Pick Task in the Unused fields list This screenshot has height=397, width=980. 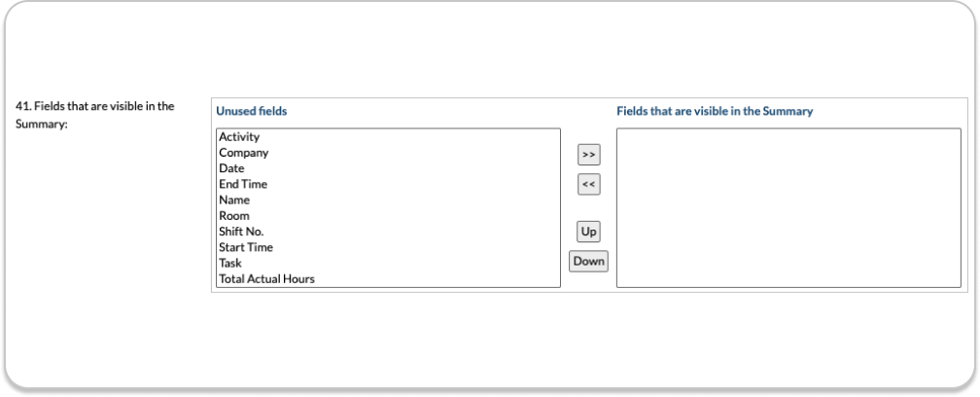click(x=230, y=263)
